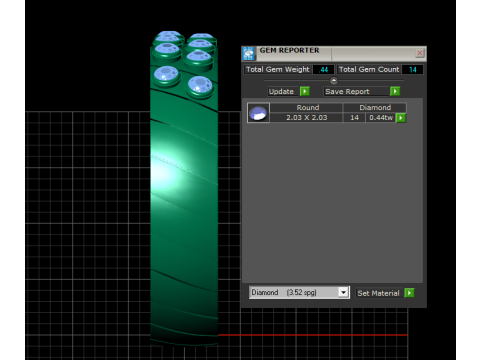
Task: Click the Gem Reporter icon in title bar
Action: click(249, 54)
